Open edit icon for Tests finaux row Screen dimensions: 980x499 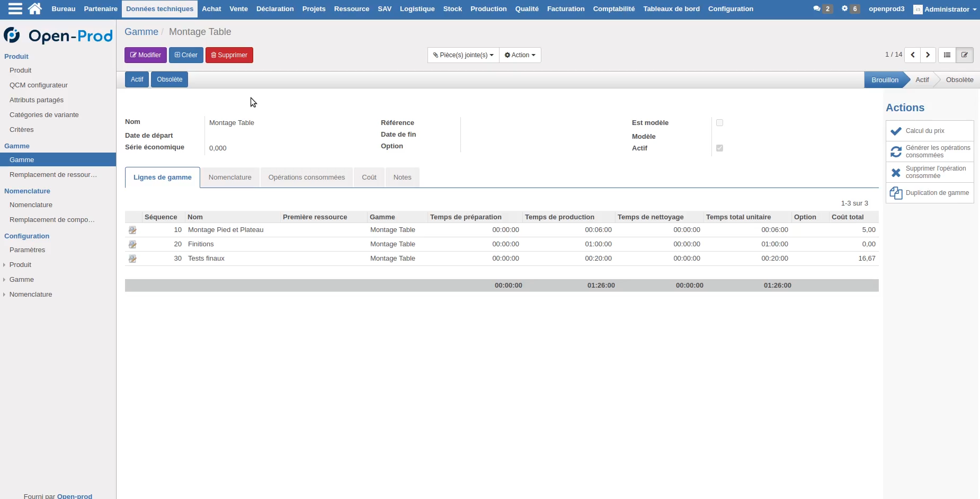132,259
